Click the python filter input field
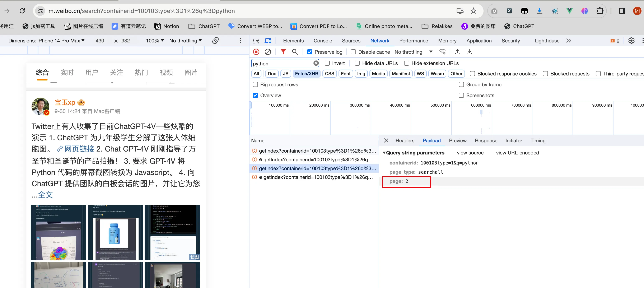The height and width of the screenshot is (288, 644). pos(282,64)
